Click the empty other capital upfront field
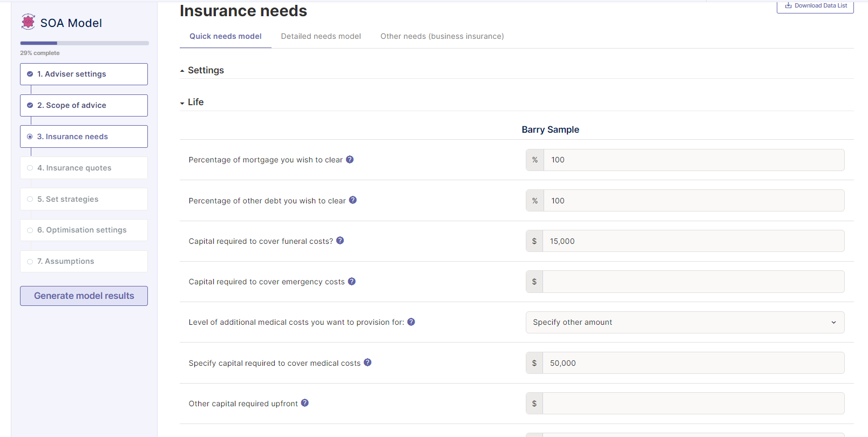Viewport: 868px width, 437px height. pos(693,404)
